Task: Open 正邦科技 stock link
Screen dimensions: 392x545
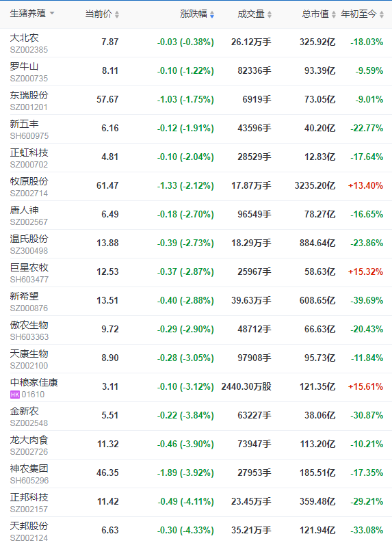Action: click(x=29, y=497)
